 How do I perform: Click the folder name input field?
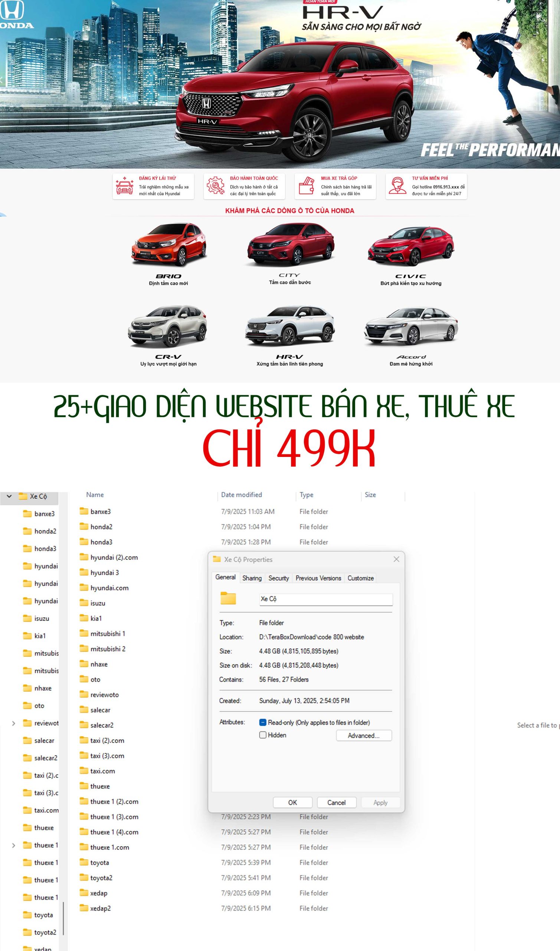click(x=326, y=598)
